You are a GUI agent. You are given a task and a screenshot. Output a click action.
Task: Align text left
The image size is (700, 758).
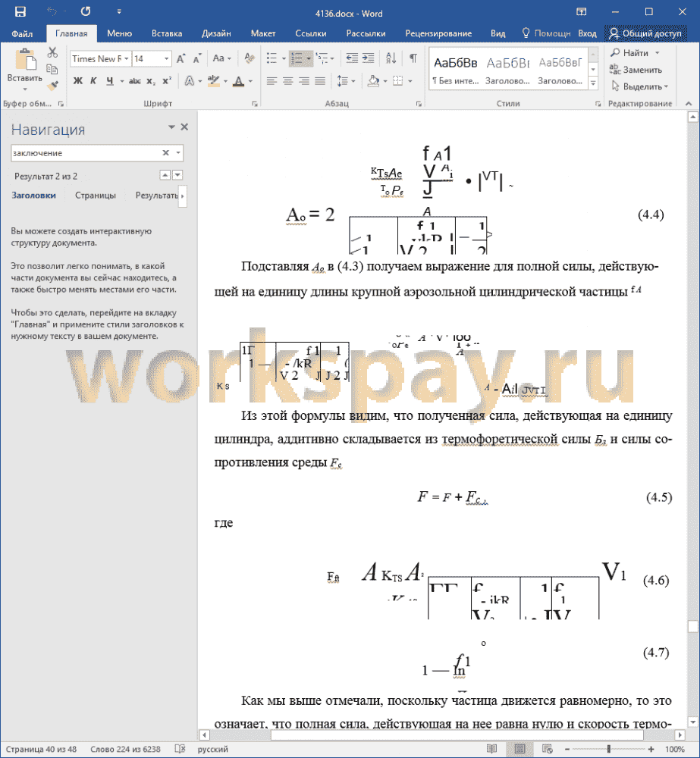coord(272,81)
